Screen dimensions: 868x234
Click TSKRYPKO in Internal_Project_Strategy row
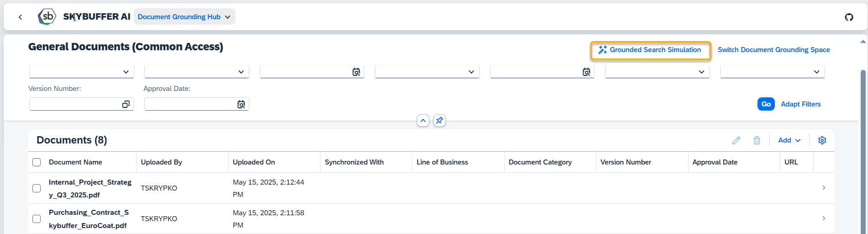159,188
